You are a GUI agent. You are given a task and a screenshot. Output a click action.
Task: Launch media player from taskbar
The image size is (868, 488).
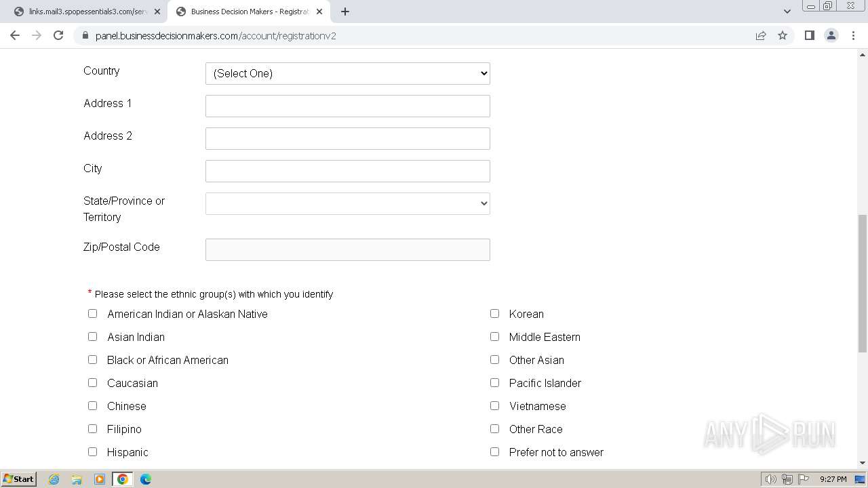[x=100, y=479]
